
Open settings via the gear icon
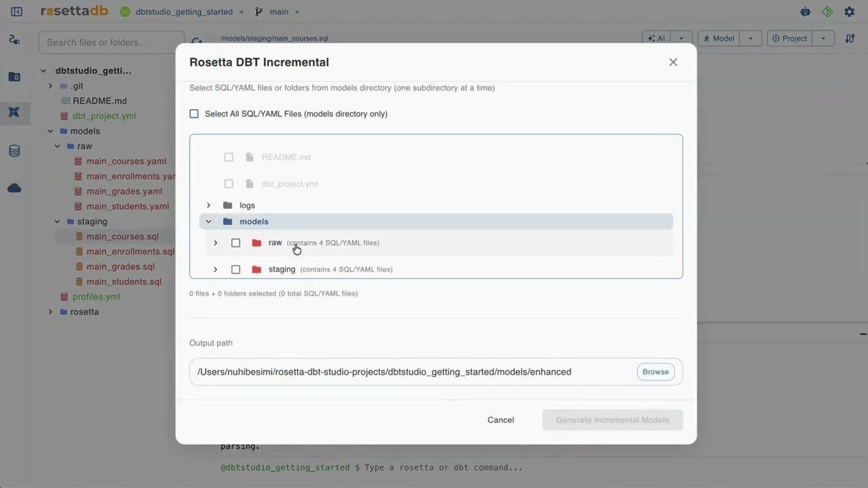[x=849, y=12]
